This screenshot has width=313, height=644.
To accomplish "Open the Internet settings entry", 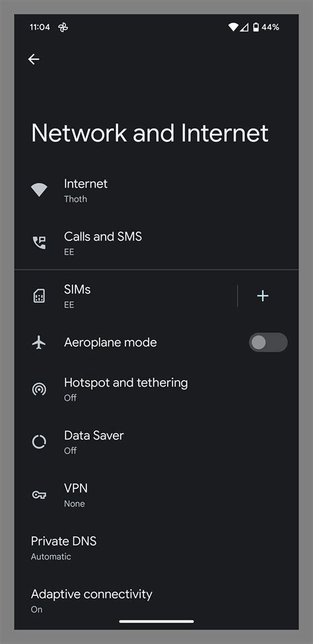I will click(156, 190).
